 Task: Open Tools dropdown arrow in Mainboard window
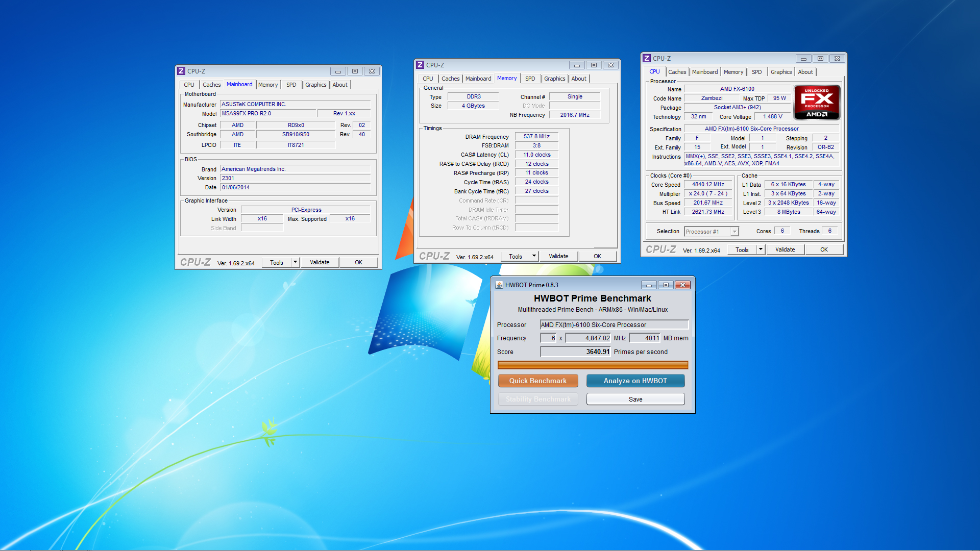(295, 262)
